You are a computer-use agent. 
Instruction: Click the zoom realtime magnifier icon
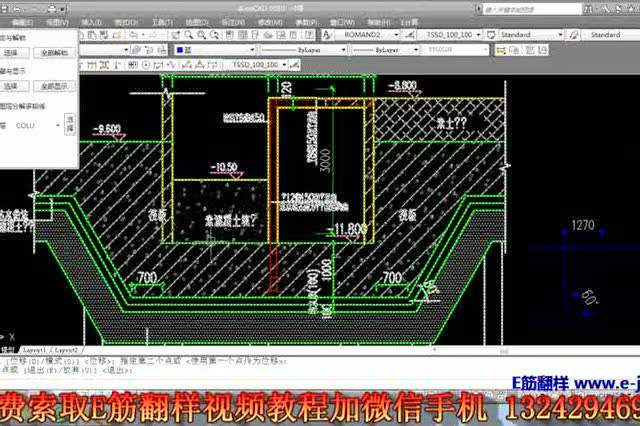[x=189, y=35]
